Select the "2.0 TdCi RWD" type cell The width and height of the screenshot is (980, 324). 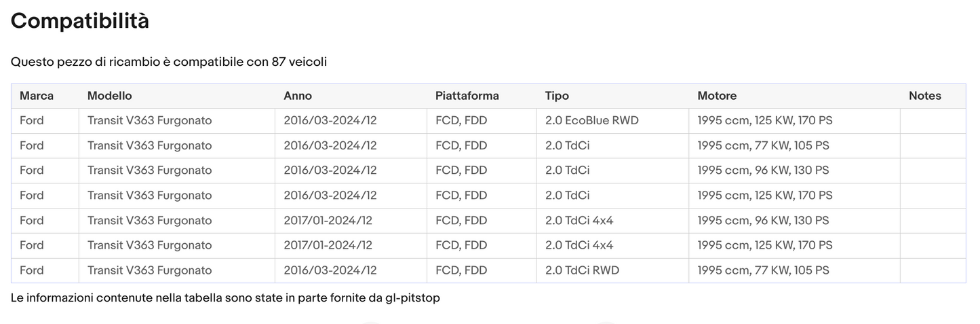[582, 270]
